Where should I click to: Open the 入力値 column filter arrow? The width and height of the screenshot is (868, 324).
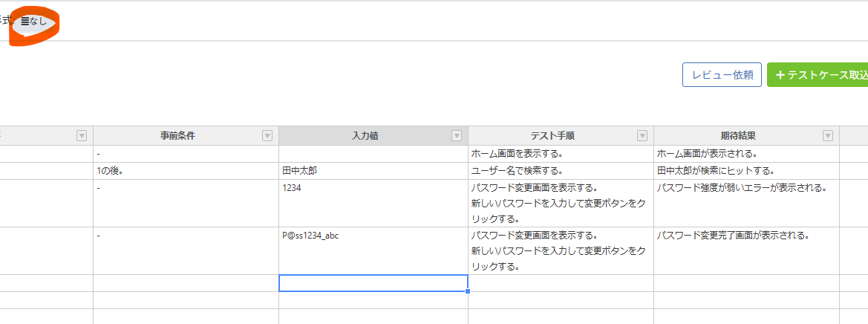pyautogui.click(x=457, y=136)
